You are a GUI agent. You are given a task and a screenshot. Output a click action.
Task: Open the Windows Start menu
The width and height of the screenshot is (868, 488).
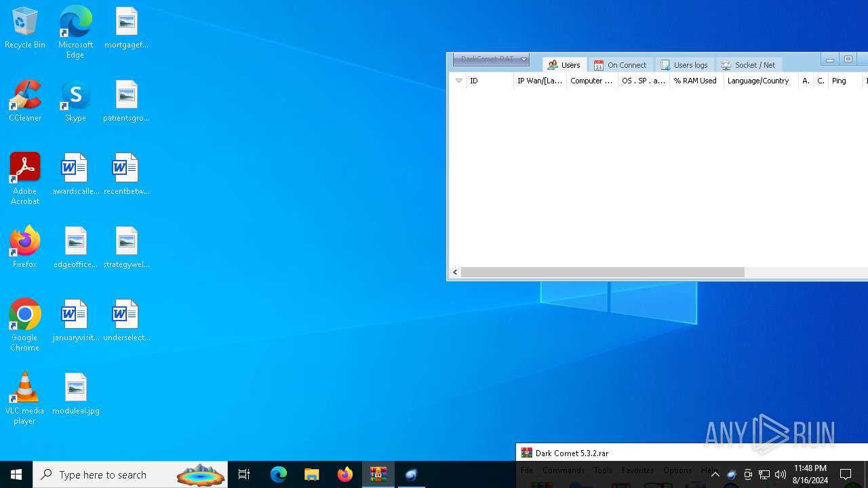pos(16,474)
